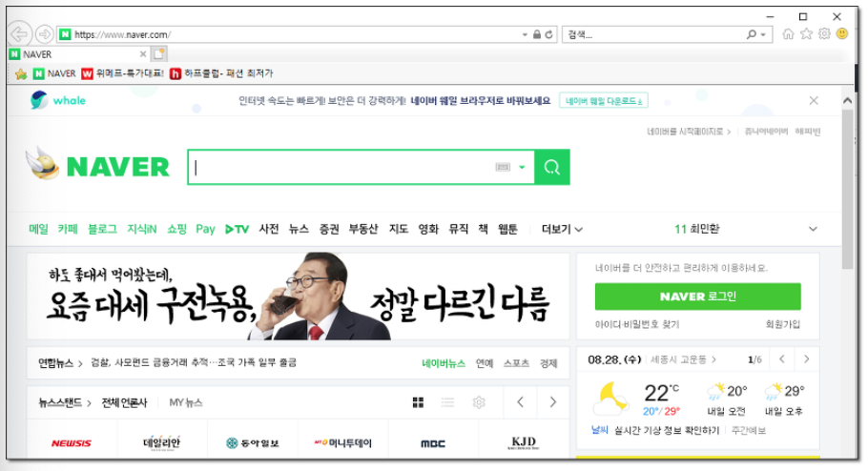Open 하프클럽 bookmark in favorites bar
868x471 pixels.
pos(221,73)
